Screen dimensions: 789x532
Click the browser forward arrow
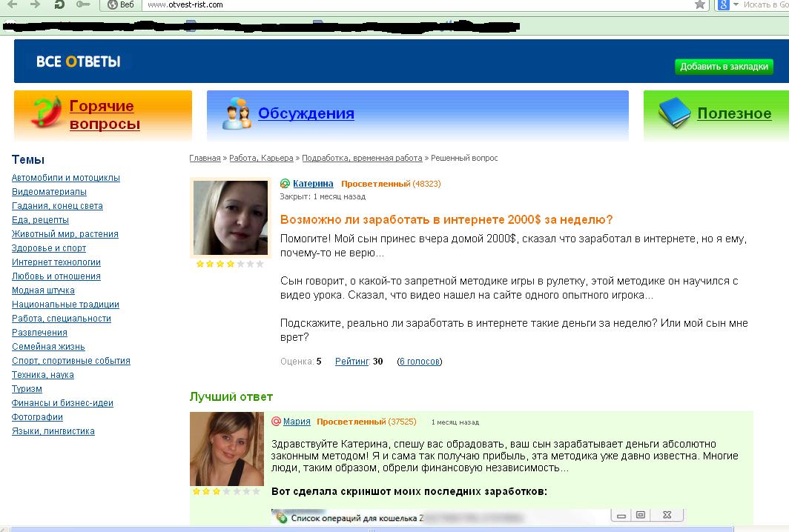(x=36, y=4)
